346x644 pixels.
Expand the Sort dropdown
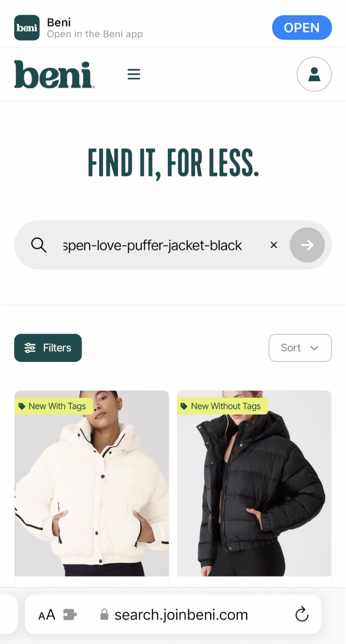(x=300, y=348)
